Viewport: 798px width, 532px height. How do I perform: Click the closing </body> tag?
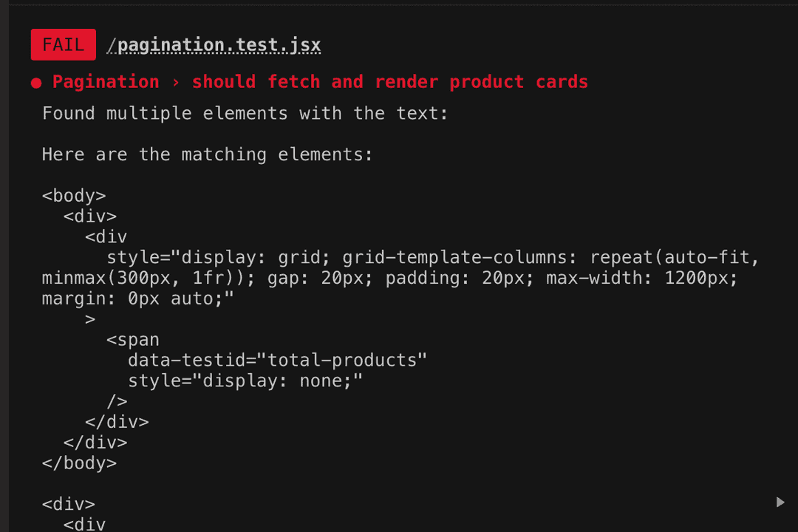click(79, 463)
